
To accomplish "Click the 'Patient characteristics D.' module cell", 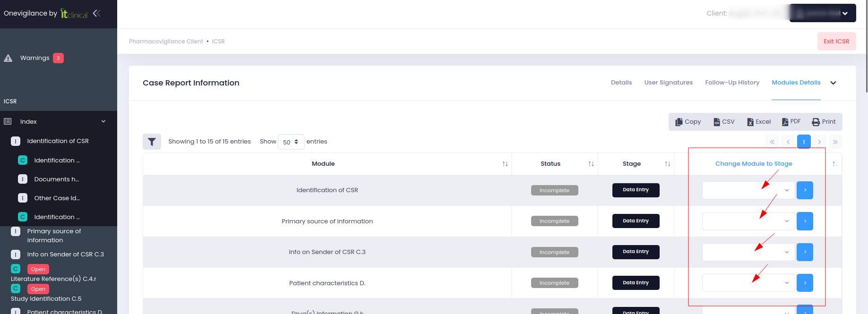I will pyautogui.click(x=327, y=283).
